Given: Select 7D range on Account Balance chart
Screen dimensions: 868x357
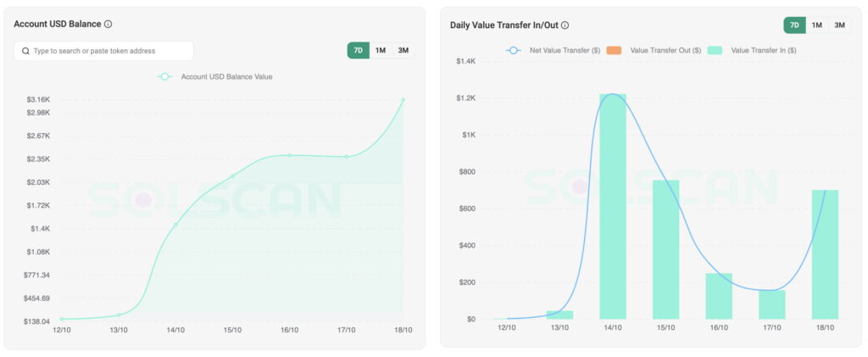Looking at the screenshot, I should coord(358,51).
